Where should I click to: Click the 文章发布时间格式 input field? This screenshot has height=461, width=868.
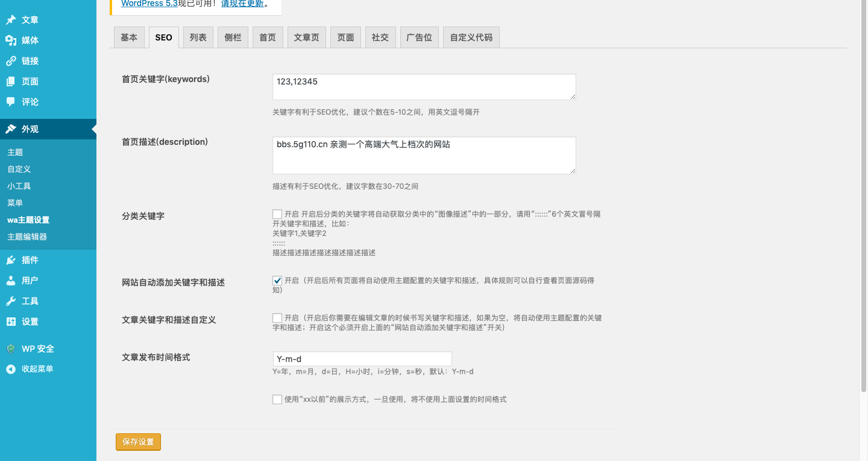click(x=362, y=359)
